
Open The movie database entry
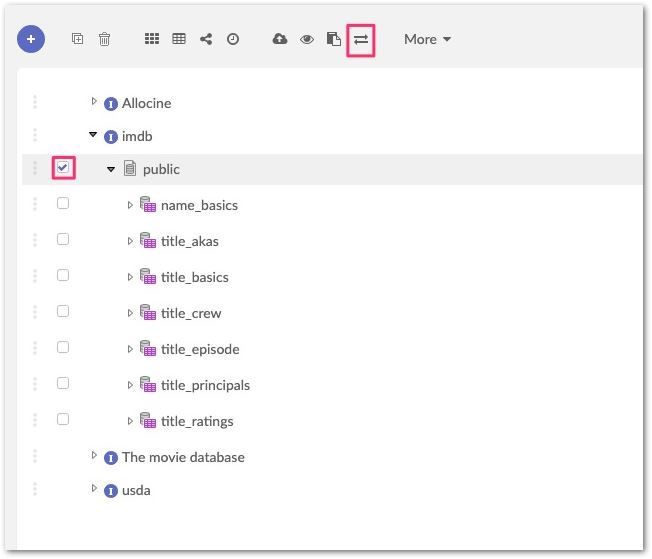[x=183, y=457]
